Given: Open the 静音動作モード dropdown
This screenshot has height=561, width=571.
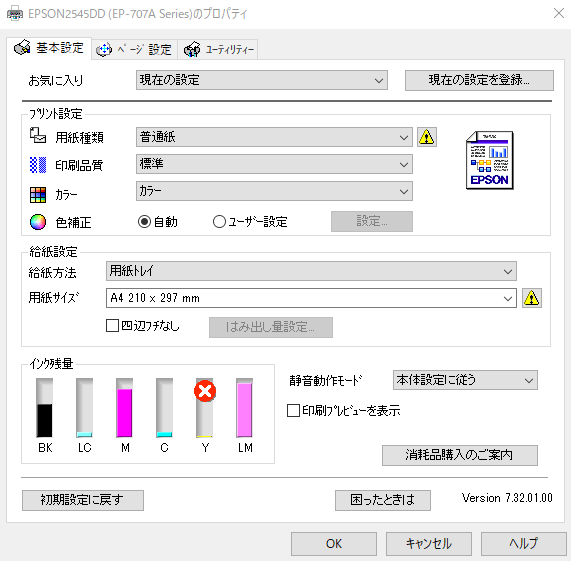Looking at the screenshot, I should click(465, 380).
